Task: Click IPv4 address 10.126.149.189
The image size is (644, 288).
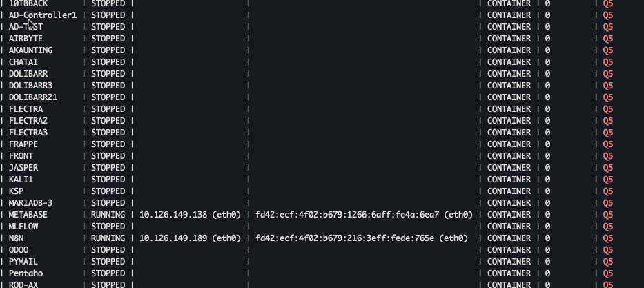Action: (x=173, y=238)
